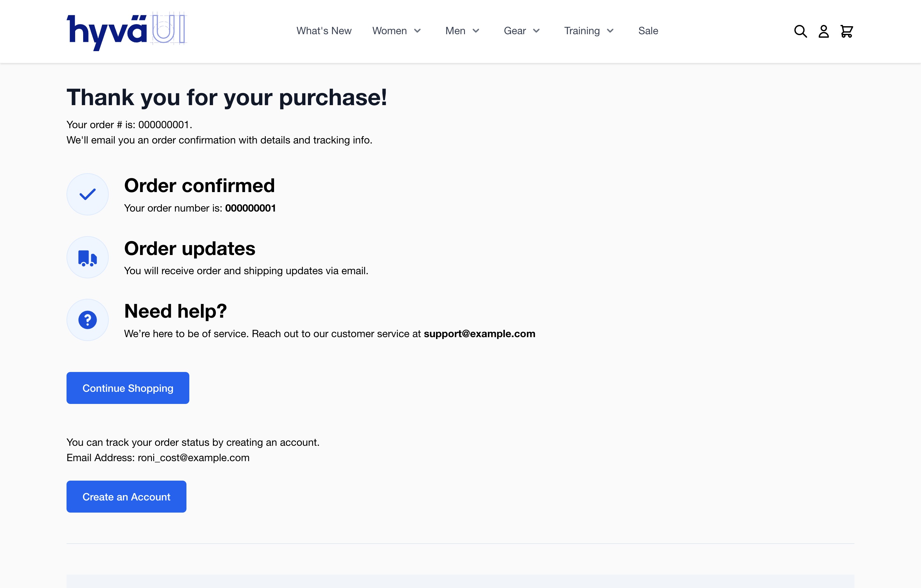921x588 pixels.
Task: Select the bold order number 000000001
Action: pyautogui.click(x=250, y=208)
